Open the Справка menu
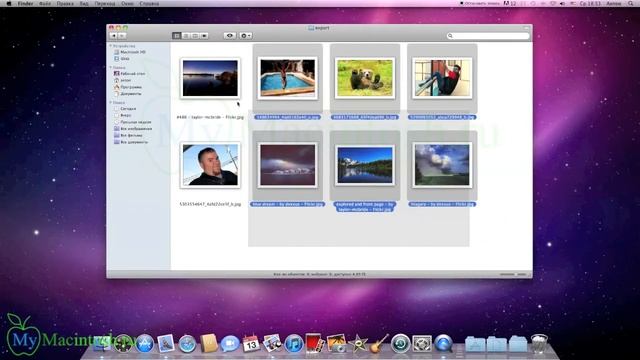The width and height of the screenshot is (640, 360). click(x=149, y=3)
